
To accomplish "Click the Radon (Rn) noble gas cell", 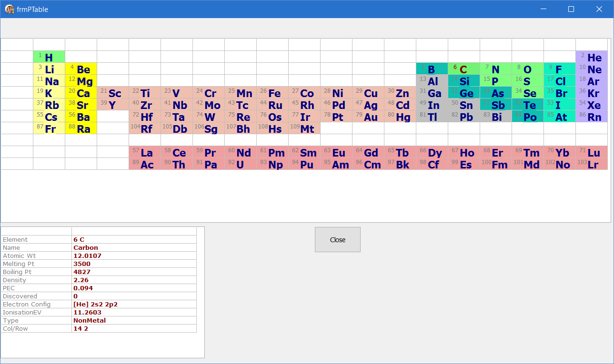I will tap(592, 117).
